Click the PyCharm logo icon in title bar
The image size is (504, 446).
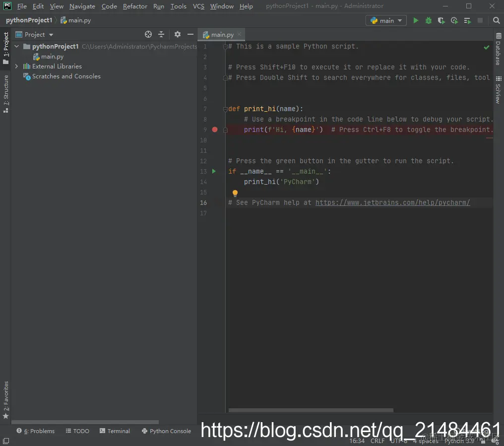point(7,6)
